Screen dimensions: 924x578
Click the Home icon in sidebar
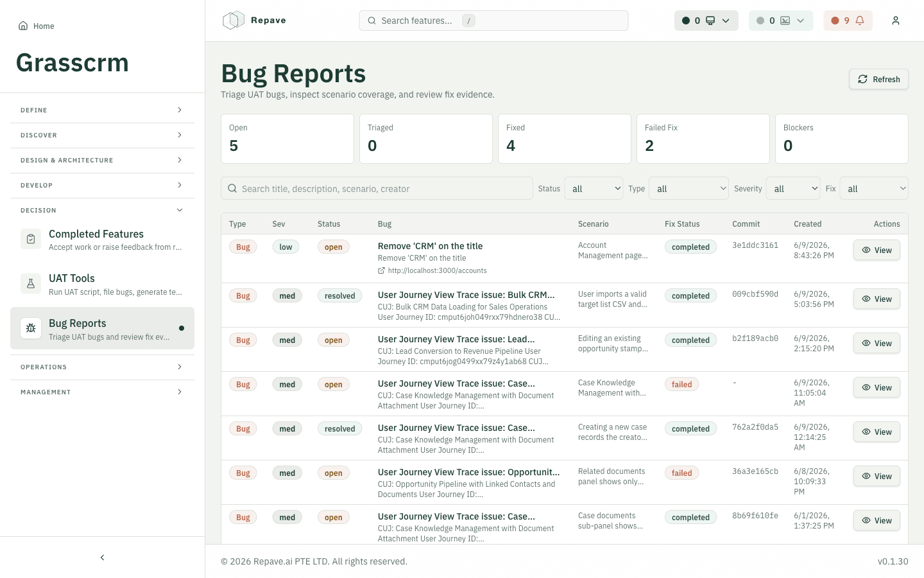[x=23, y=26]
